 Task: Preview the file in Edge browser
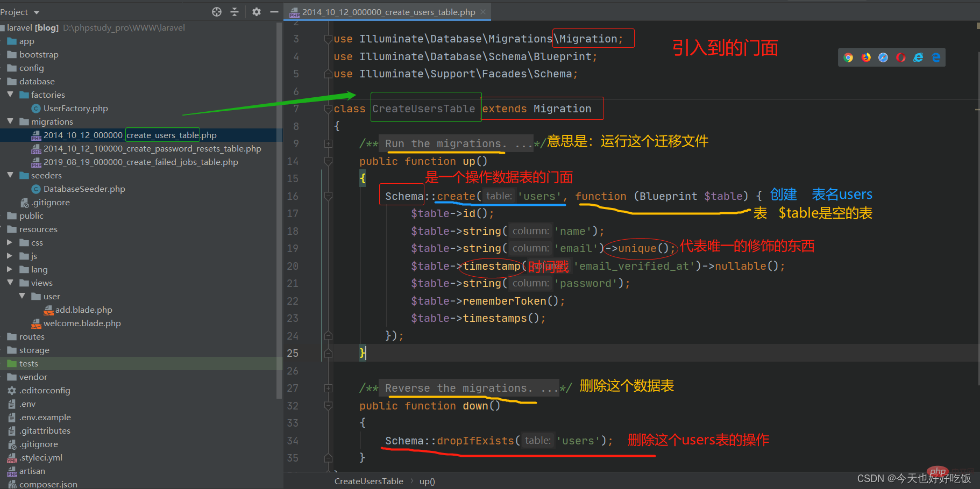(936, 57)
